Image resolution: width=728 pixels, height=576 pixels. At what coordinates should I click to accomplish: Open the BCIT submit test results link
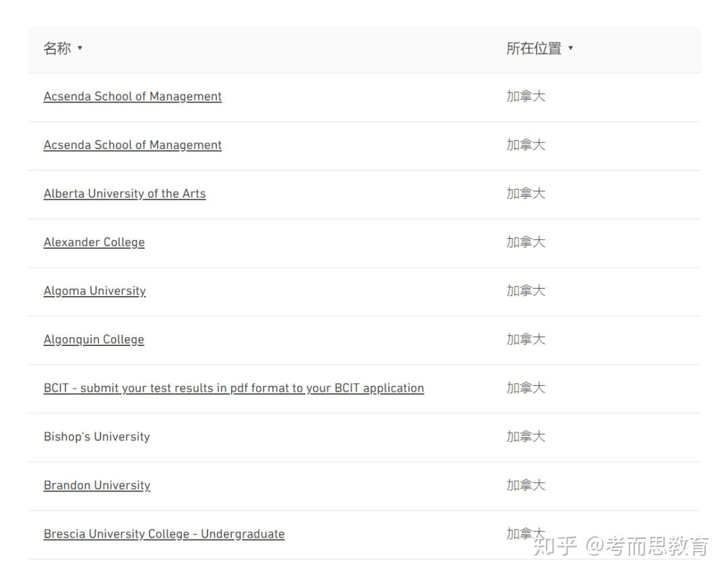(x=233, y=388)
